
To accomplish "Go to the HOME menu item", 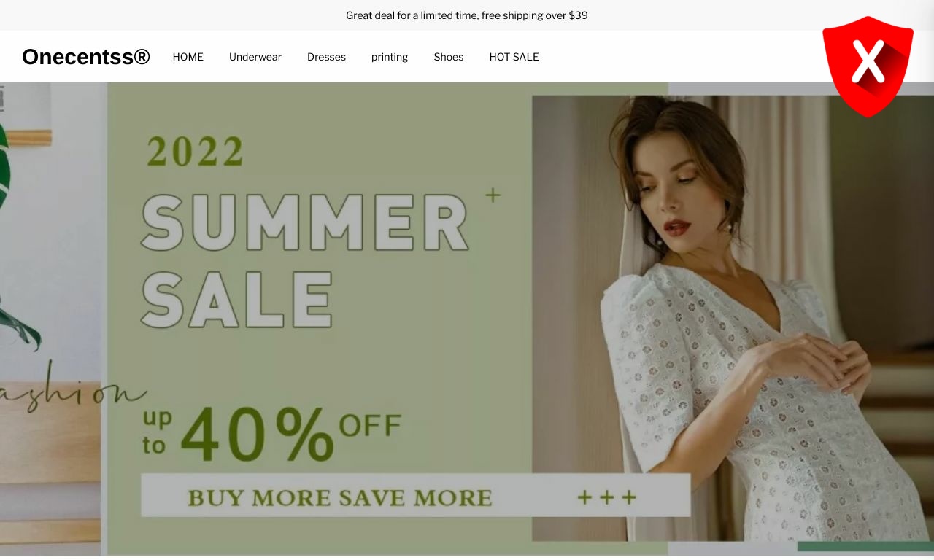I will pyautogui.click(x=188, y=57).
